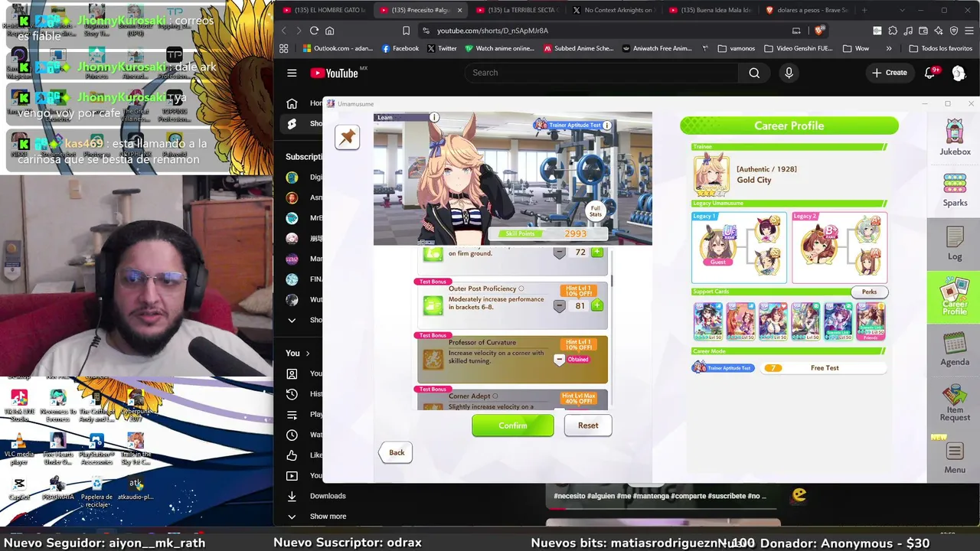Open the Sparks panel in Umamusume

(x=955, y=190)
